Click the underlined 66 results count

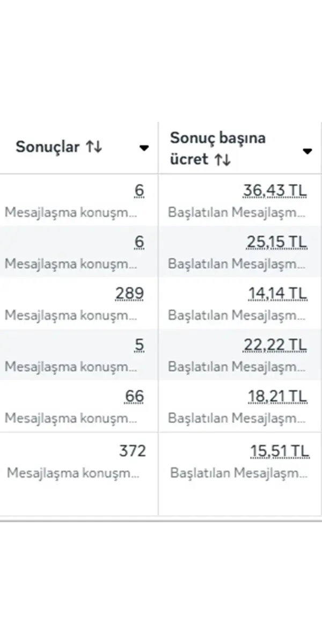point(134,396)
